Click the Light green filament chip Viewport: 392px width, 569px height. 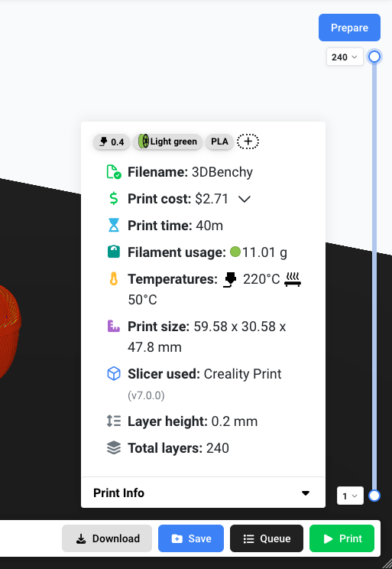click(x=167, y=141)
